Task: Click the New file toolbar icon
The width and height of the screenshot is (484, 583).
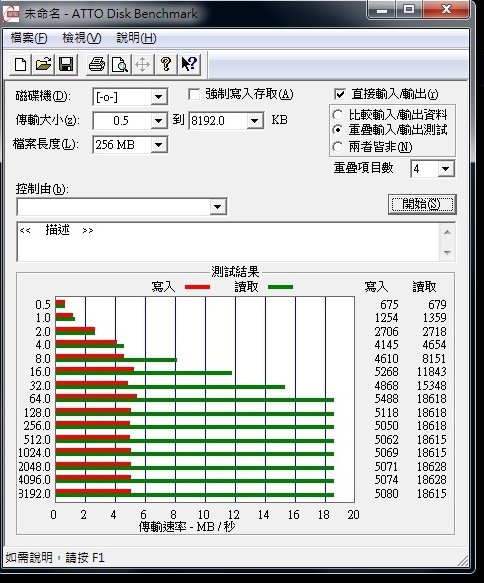Action: pyautogui.click(x=20, y=64)
